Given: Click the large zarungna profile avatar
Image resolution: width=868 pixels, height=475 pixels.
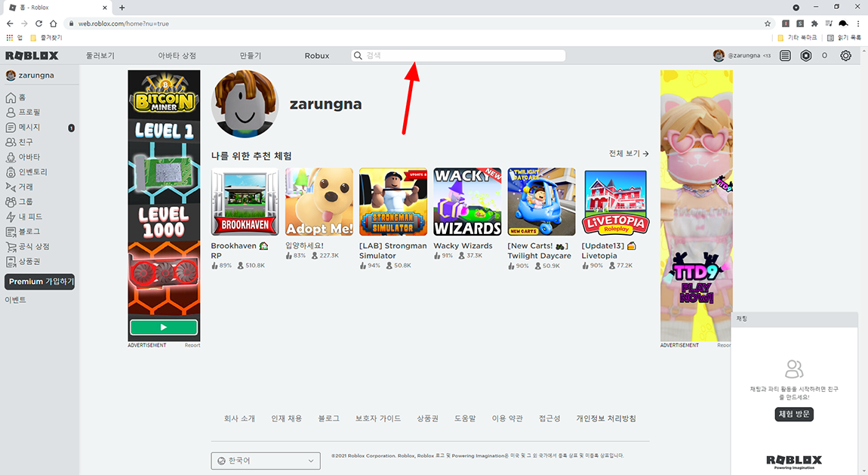Looking at the screenshot, I should (245, 104).
